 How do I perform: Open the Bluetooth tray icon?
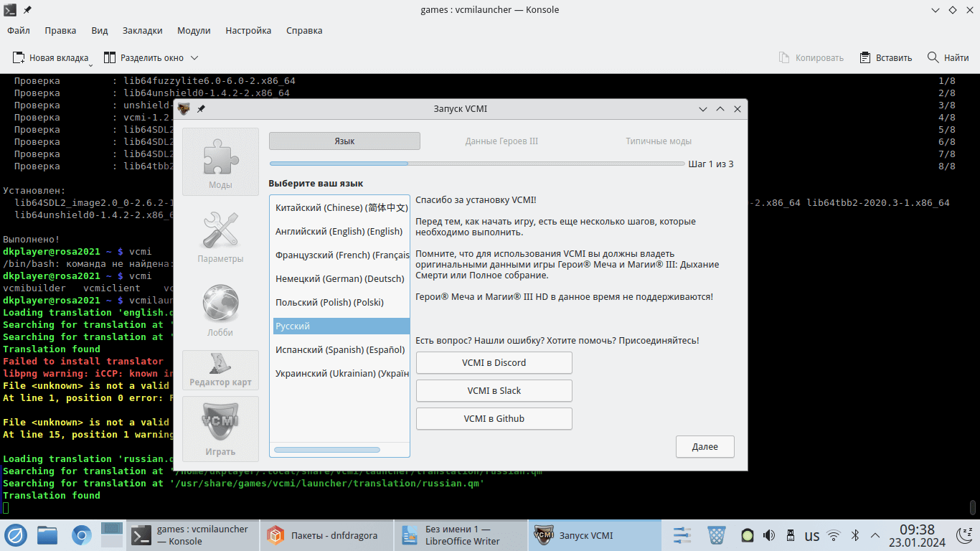855,535
